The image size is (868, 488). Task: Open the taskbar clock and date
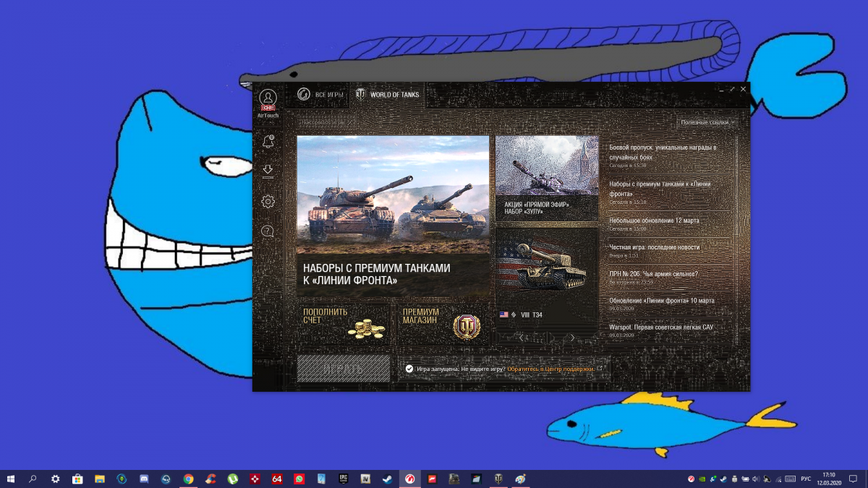(x=829, y=479)
